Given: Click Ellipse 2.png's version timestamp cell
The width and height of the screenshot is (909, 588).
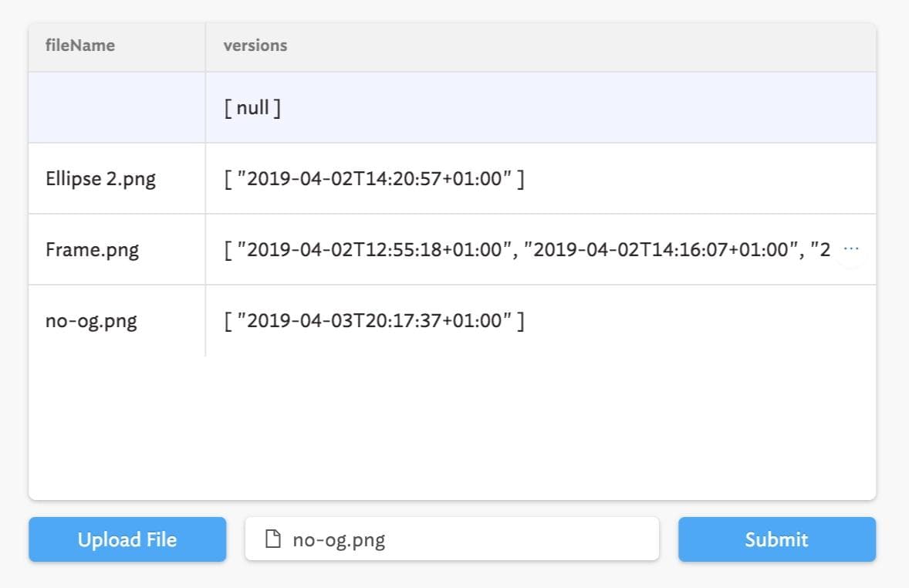Looking at the screenshot, I should click(374, 179).
